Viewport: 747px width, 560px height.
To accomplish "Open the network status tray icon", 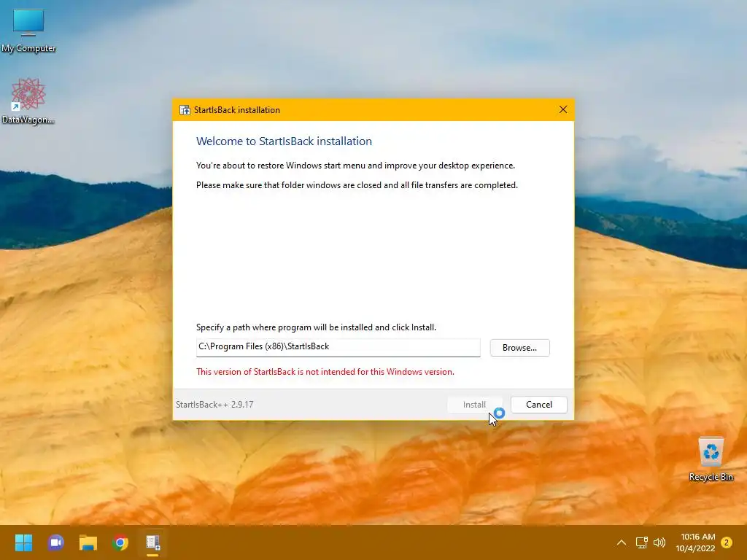I will (x=641, y=542).
